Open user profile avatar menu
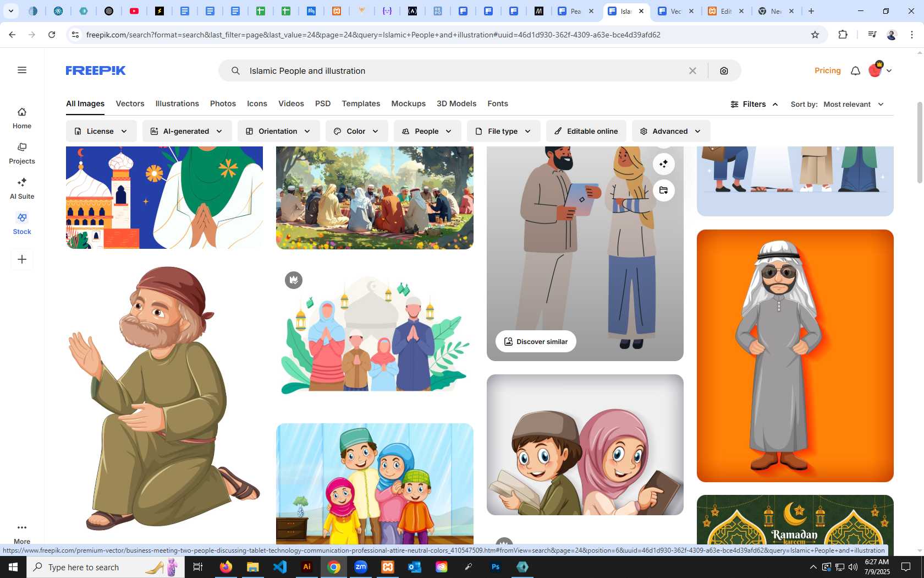924x578 pixels. 879,70
